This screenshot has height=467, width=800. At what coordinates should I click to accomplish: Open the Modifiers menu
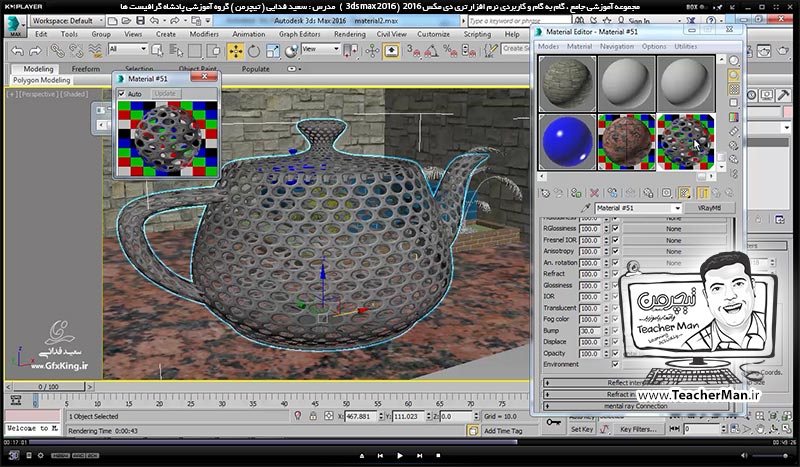(204, 34)
